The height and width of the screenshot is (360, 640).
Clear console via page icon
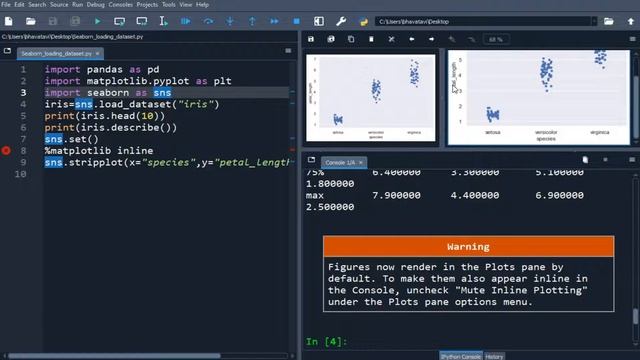pos(585,160)
